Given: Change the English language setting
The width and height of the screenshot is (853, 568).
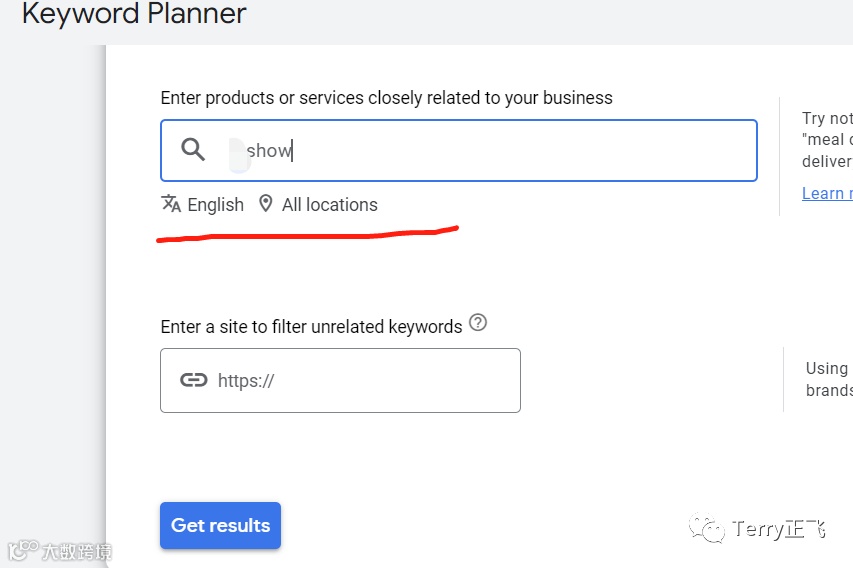Looking at the screenshot, I should pos(215,205).
